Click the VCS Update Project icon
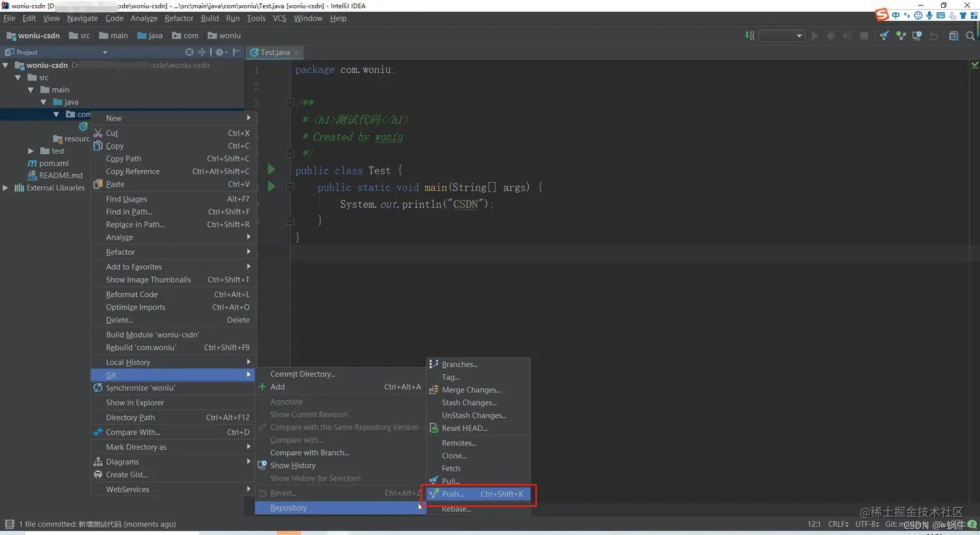 tap(884, 36)
